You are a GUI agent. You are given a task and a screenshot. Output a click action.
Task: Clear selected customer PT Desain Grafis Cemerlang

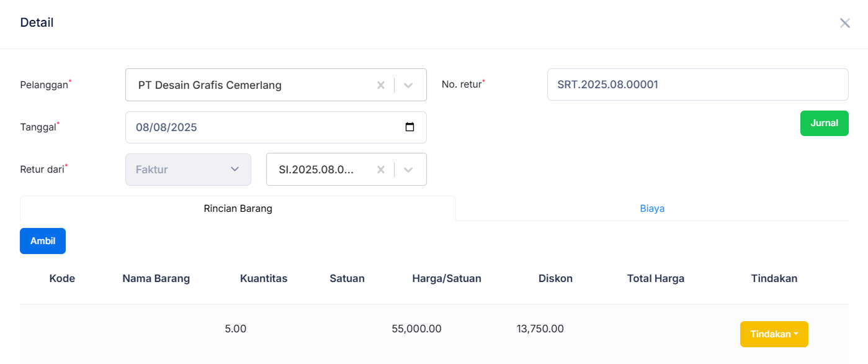click(380, 84)
